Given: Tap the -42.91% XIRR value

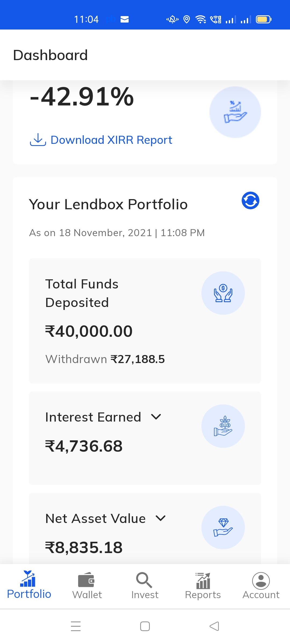Looking at the screenshot, I should 82,97.
